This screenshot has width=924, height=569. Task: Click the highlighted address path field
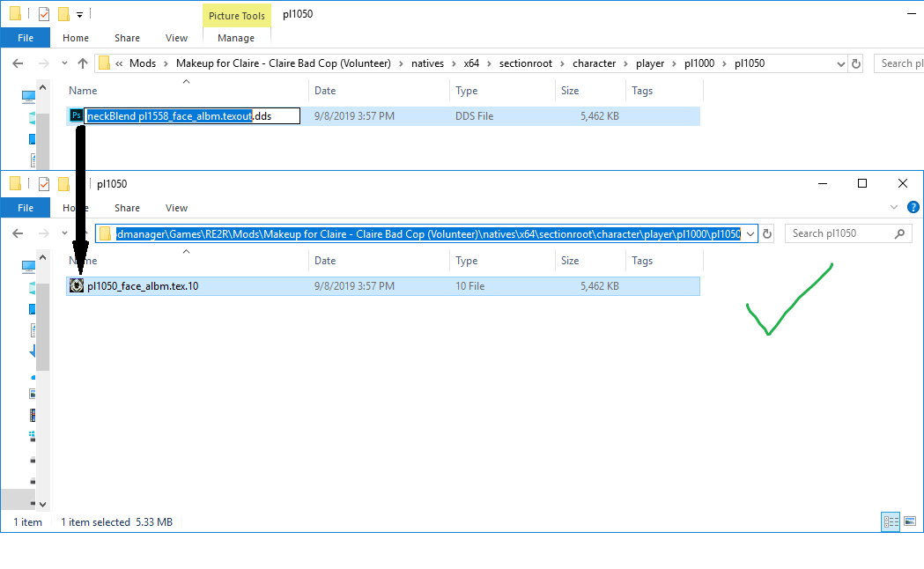(x=428, y=233)
